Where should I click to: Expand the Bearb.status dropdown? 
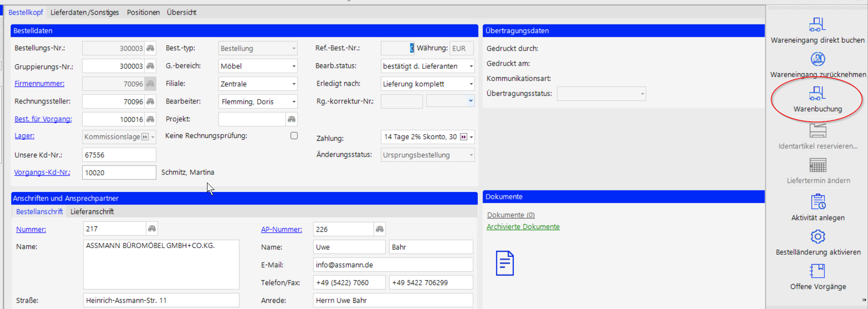tap(471, 66)
